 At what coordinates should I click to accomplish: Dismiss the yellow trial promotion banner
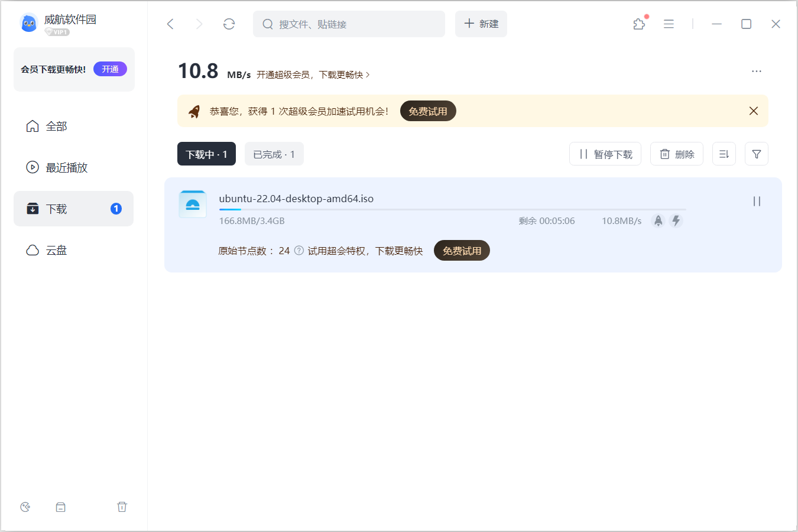(x=753, y=111)
